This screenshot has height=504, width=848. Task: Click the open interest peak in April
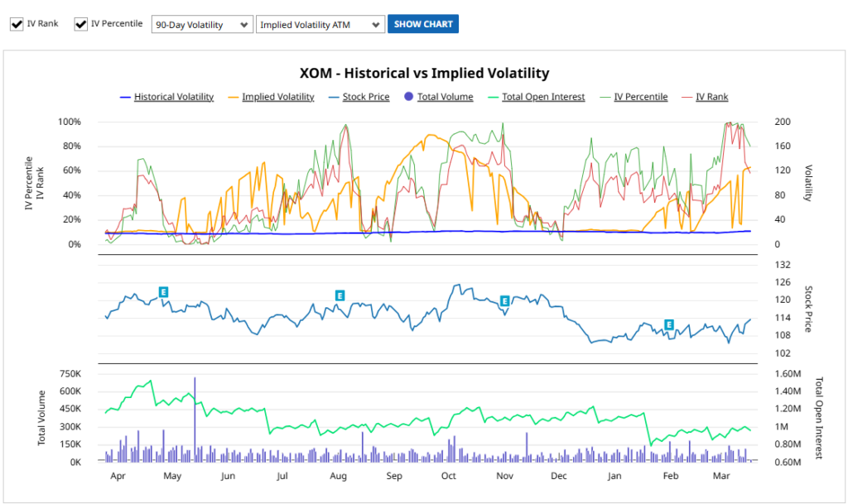point(150,382)
